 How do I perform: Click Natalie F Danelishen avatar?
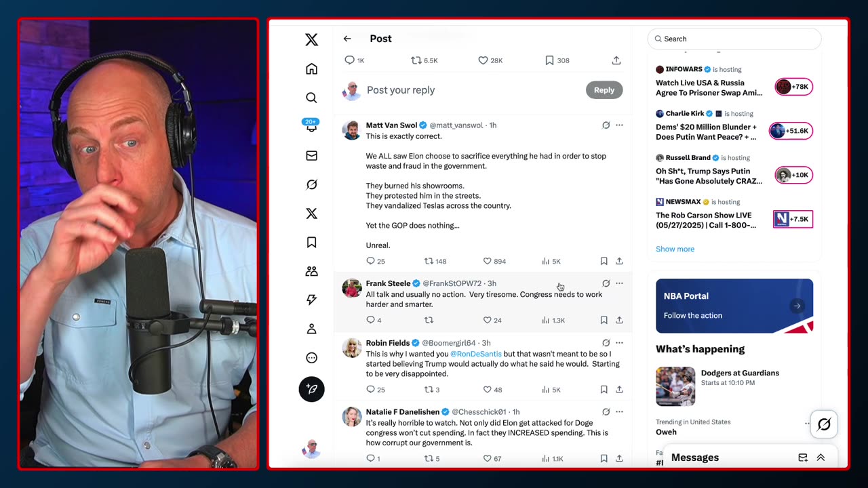tap(351, 416)
